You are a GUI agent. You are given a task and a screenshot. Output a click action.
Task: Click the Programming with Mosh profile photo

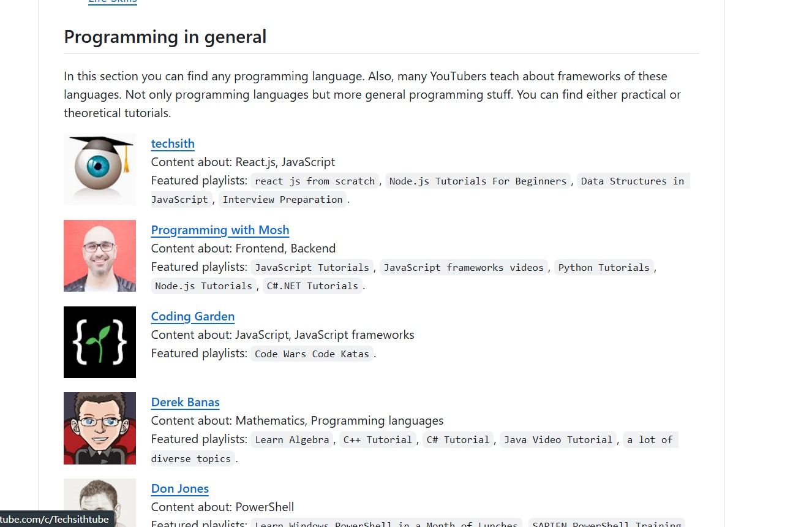click(x=100, y=256)
